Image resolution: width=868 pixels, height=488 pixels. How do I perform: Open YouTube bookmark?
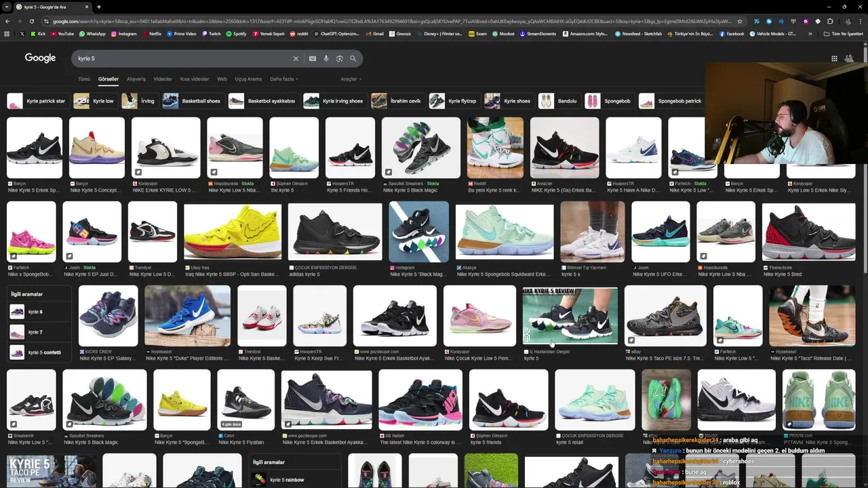pyautogui.click(x=62, y=33)
